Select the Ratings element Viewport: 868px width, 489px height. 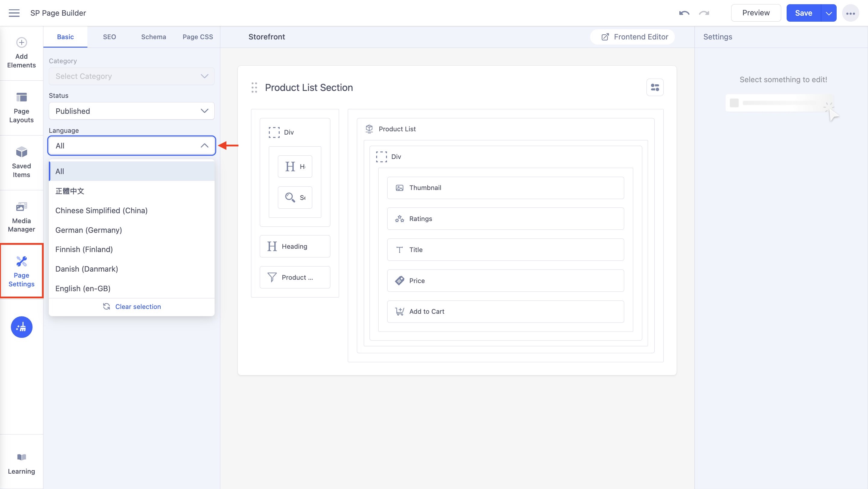click(x=505, y=219)
